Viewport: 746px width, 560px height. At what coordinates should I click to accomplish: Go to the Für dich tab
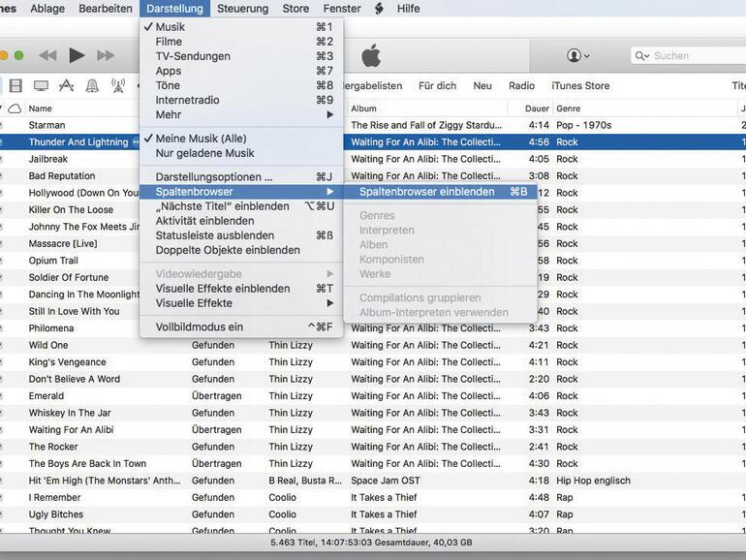click(437, 86)
